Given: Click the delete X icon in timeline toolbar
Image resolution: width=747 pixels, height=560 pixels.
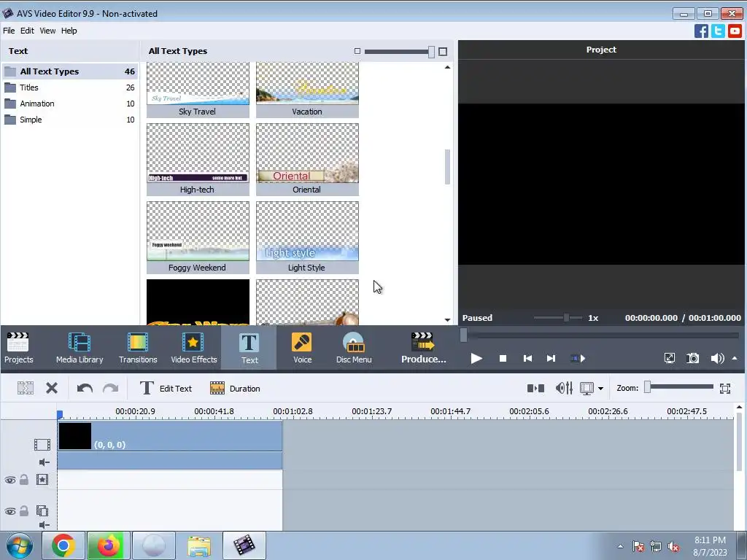Looking at the screenshot, I should click(x=52, y=388).
